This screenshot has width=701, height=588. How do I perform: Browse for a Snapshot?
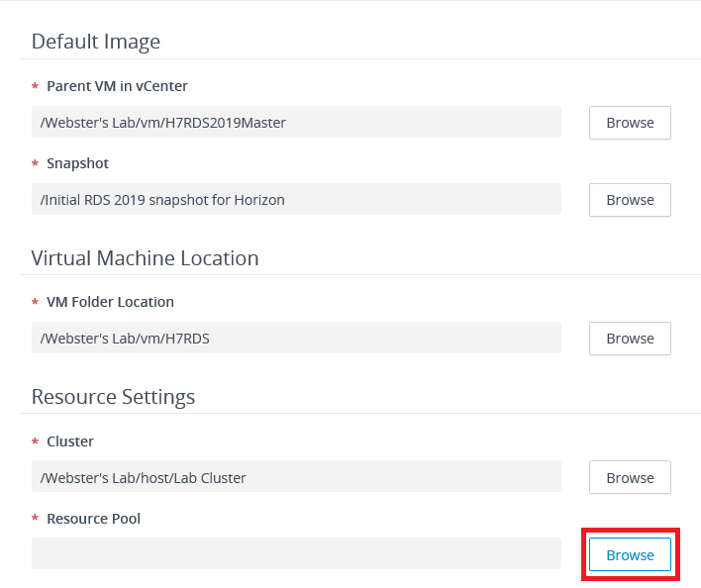630,200
